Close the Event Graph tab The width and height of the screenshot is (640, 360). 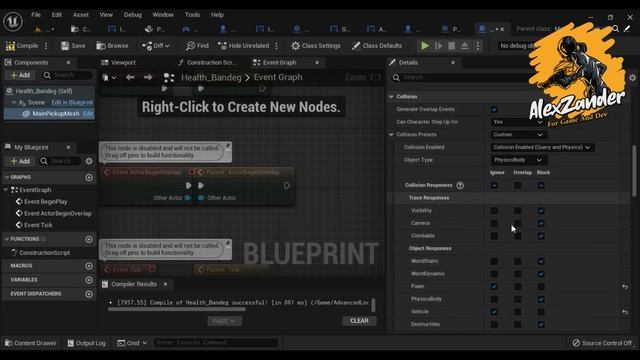[317, 62]
